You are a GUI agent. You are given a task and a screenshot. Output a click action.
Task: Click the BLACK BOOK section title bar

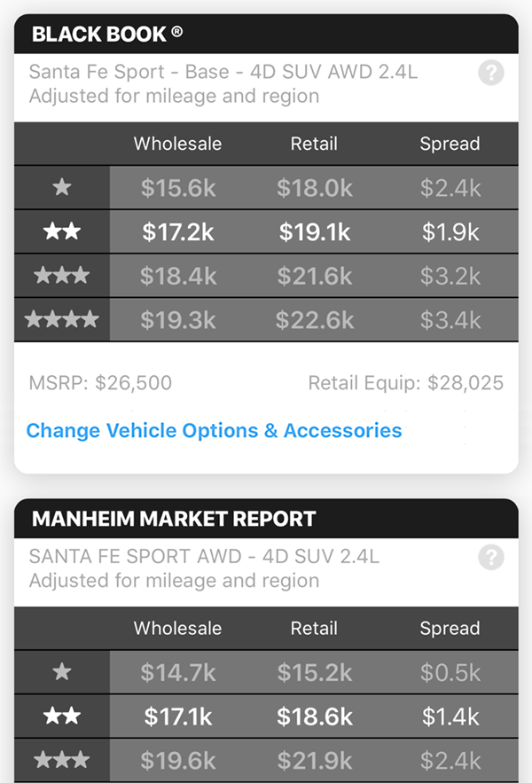click(x=266, y=35)
